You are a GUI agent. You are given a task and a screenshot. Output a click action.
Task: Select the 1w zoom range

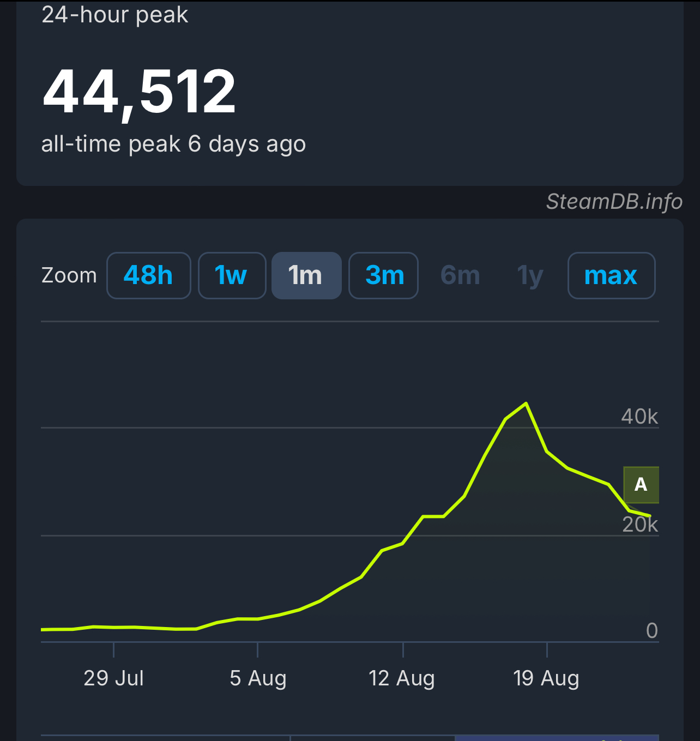232,275
